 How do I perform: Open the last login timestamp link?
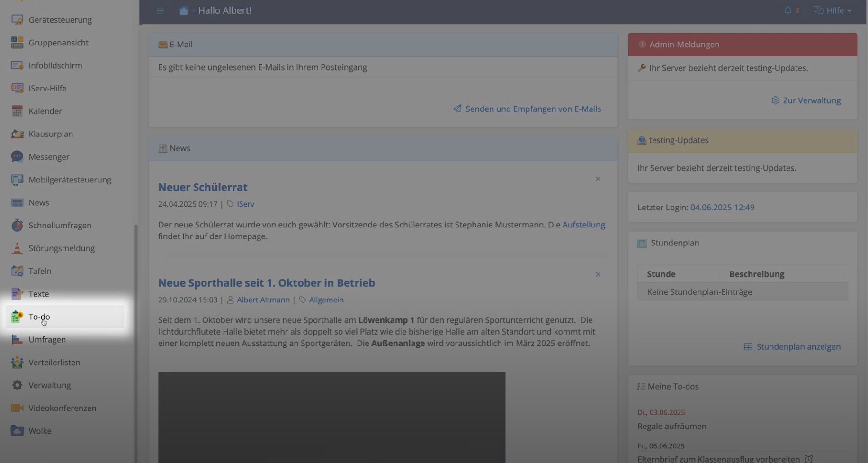coord(722,207)
